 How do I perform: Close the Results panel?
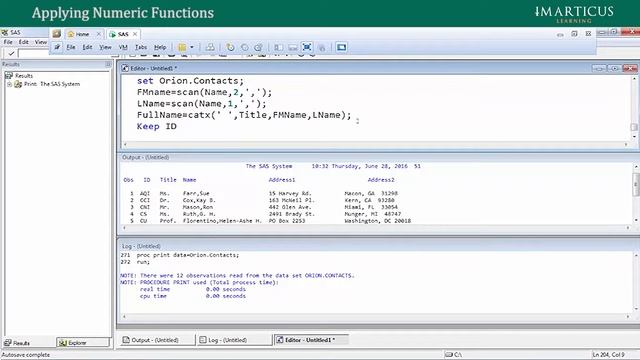108,64
